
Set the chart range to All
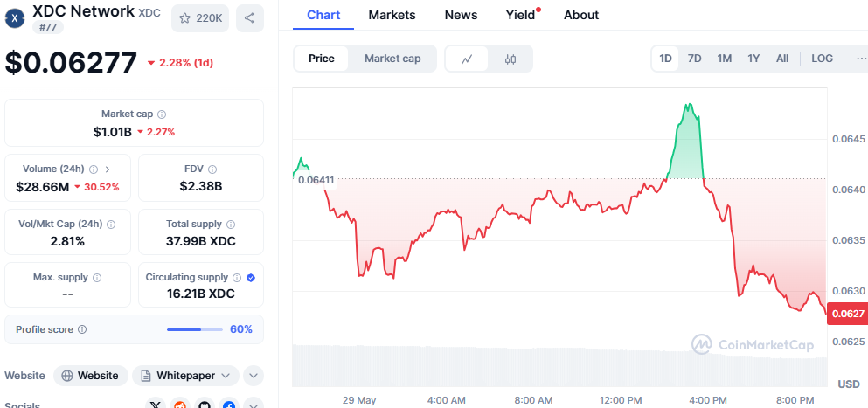tap(782, 59)
